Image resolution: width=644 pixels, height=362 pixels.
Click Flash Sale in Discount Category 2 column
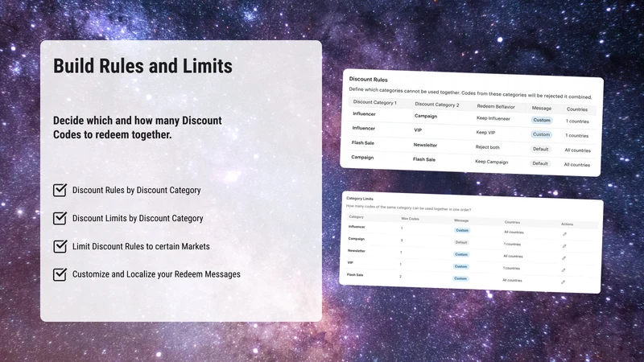(x=424, y=159)
